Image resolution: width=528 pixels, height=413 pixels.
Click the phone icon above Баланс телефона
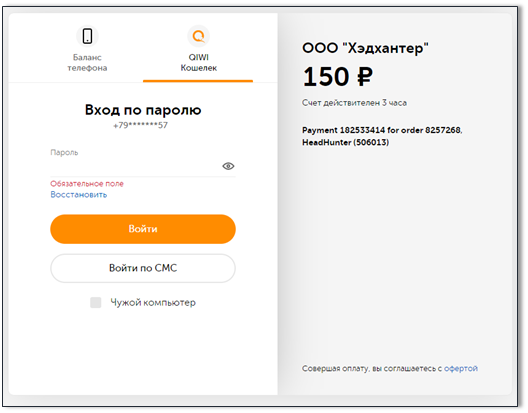click(x=87, y=36)
